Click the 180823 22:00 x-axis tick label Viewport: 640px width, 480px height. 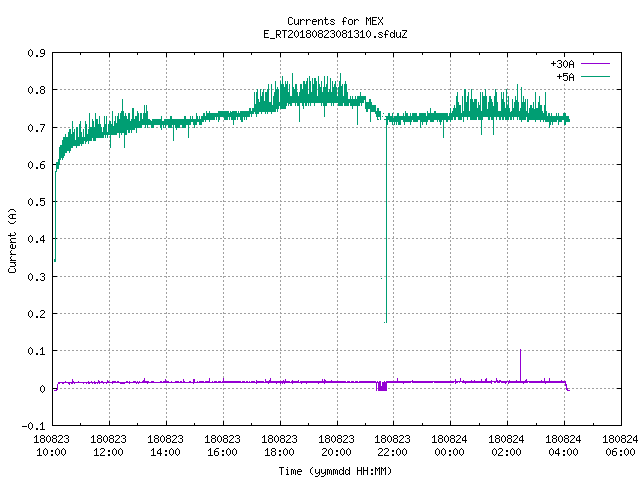coord(393,446)
